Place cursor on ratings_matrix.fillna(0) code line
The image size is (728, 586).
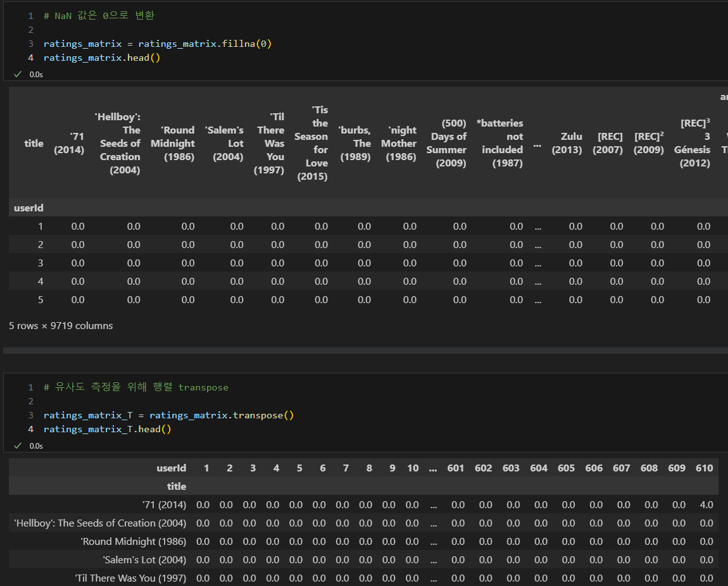point(158,44)
